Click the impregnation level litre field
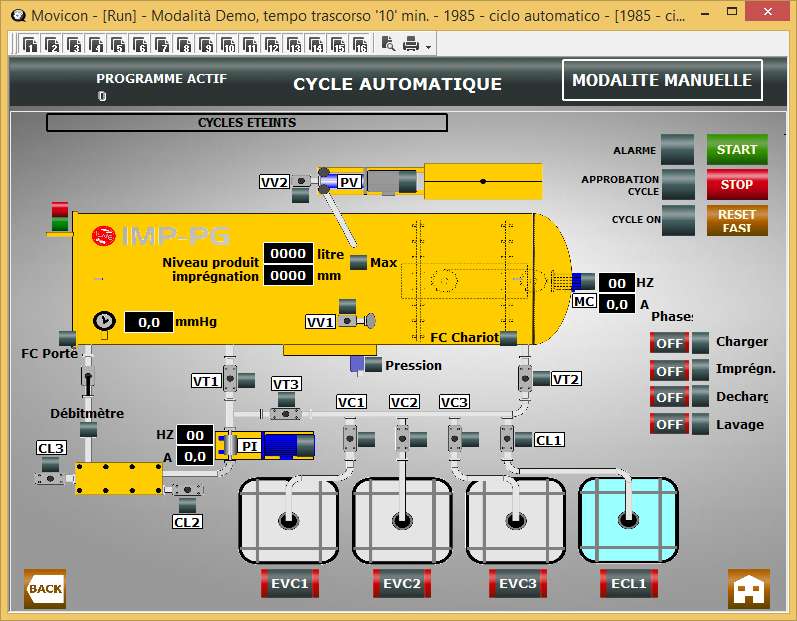The height and width of the screenshot is (621, 797). 287,255
